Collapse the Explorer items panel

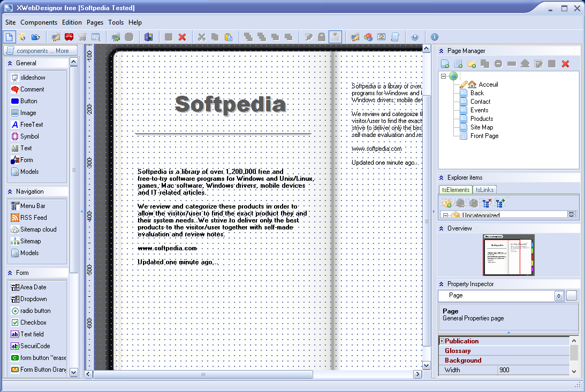point(442,178)
